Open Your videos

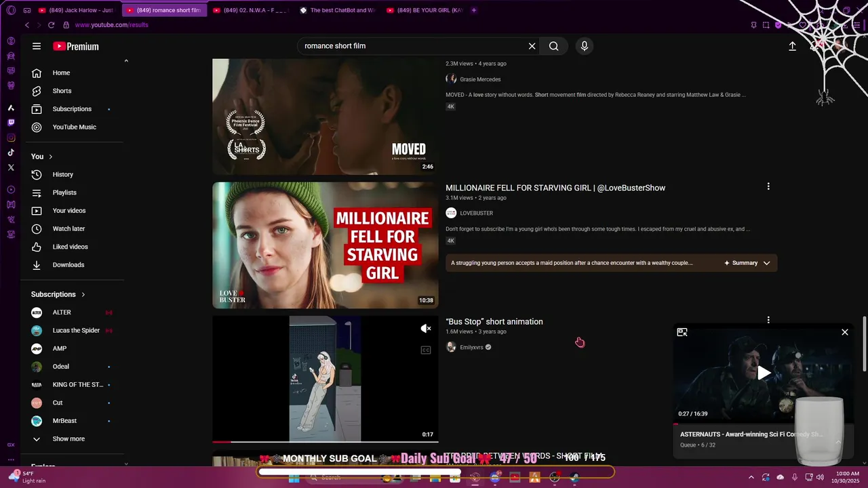(x=68, y=211)
